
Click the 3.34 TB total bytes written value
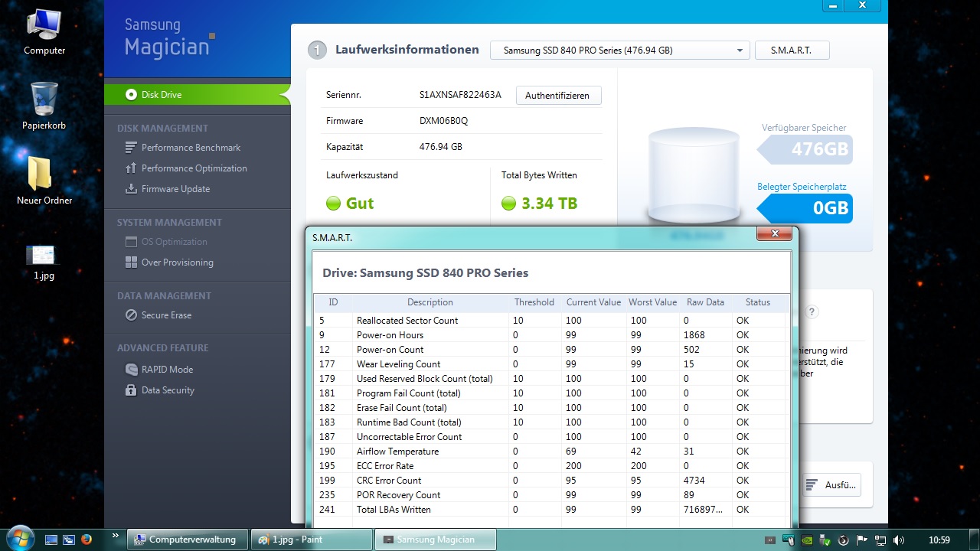pos(549,204)
